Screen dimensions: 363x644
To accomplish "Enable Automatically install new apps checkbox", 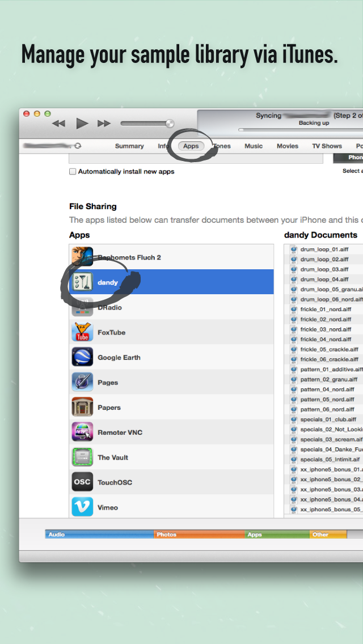I will 73,172.
